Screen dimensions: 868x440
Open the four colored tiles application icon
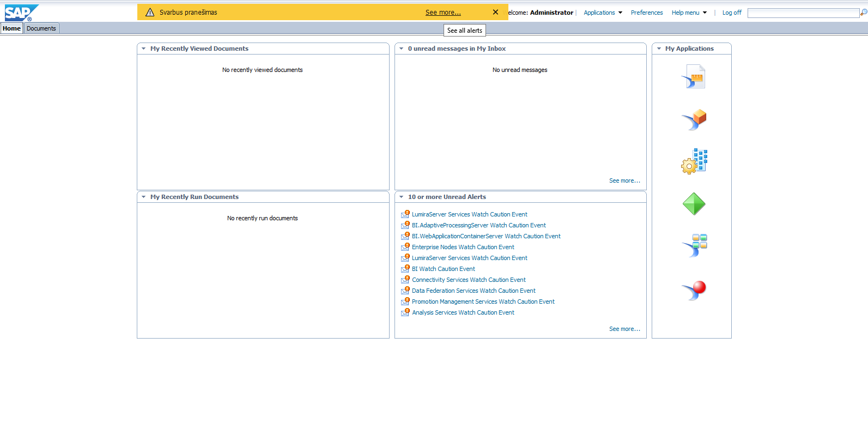[x=694, y=245]
